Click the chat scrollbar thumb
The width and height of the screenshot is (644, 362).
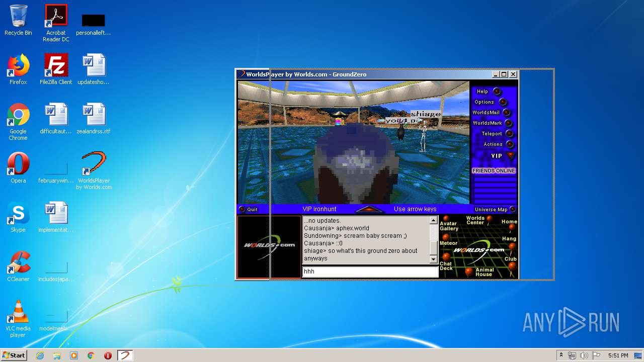434,248
